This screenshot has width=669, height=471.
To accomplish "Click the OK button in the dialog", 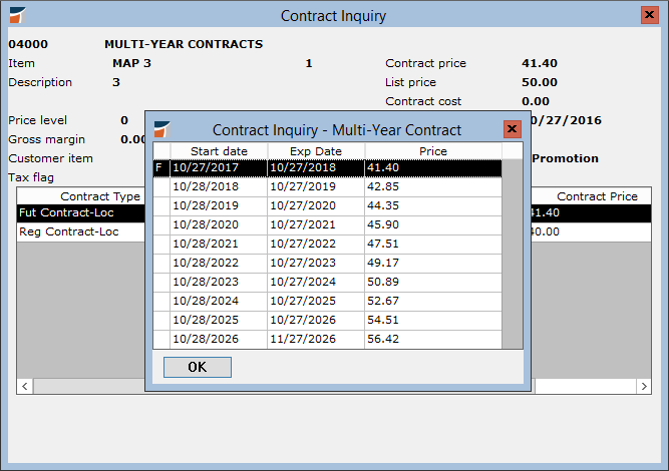I will point(197,367).
